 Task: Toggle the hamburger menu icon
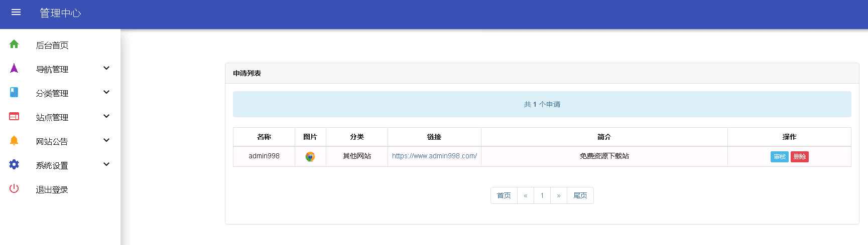(x=16, y=13)
